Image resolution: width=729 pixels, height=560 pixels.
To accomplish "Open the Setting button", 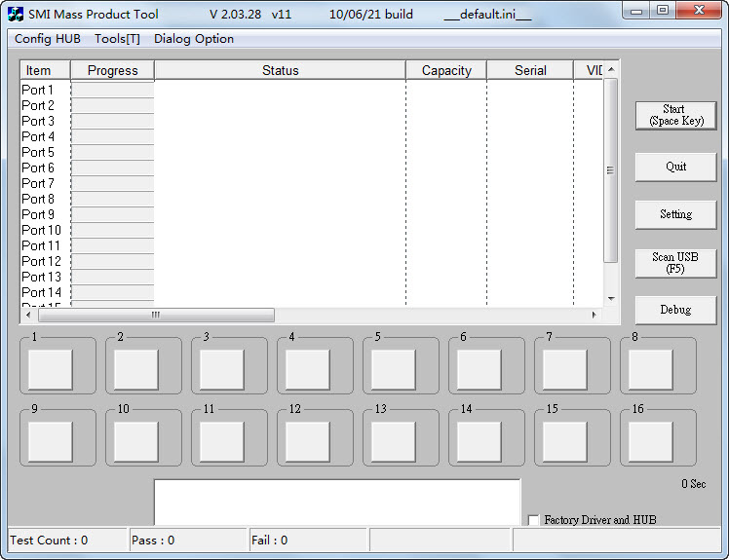I will pyautogui.click(x=676, y=214).
